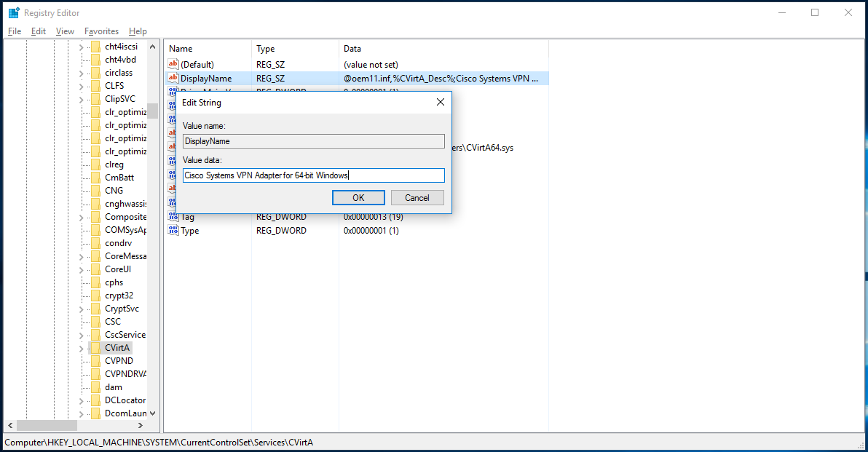Select the cht4vbd folder icon
Screen dimensions: 868x452
pyautogui.click(x=96, y=60)
